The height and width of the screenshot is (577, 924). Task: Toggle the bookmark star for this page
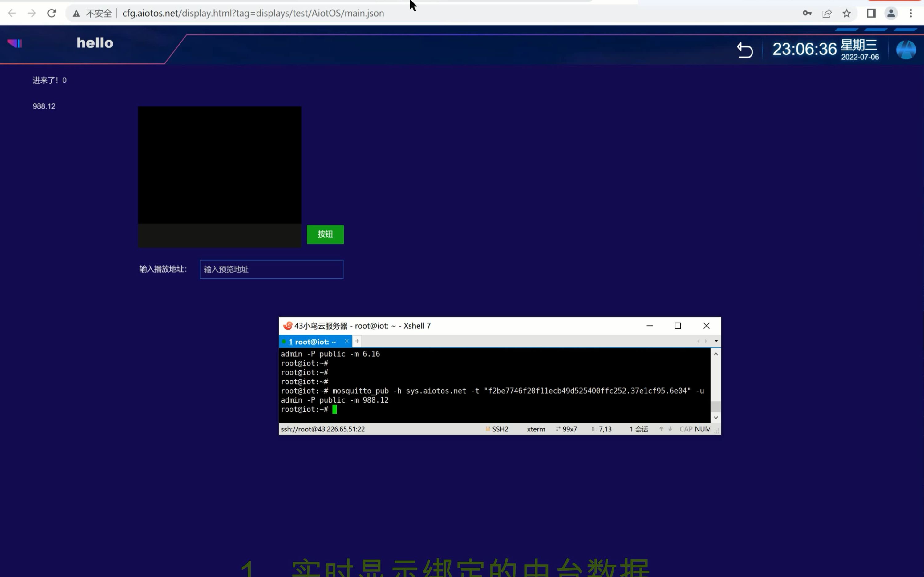click(847, 13)
